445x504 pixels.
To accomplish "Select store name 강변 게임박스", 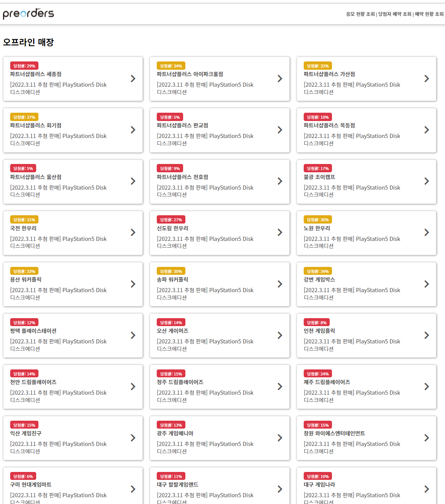I will click(319, 280).
